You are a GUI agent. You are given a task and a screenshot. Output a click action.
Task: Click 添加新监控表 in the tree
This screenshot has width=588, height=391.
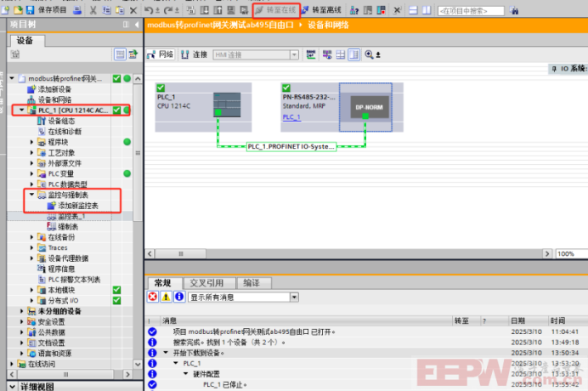78,206
